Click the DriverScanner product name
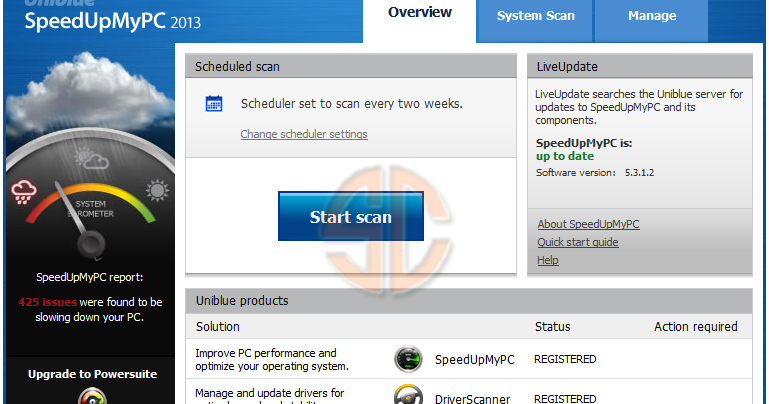Screen dimensions: 769x404 [472, 399]
